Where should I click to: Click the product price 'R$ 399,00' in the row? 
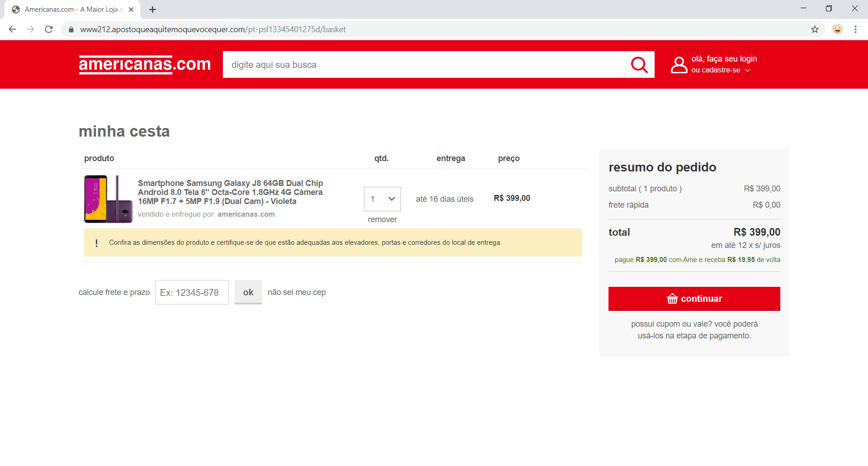pos(512,198)
